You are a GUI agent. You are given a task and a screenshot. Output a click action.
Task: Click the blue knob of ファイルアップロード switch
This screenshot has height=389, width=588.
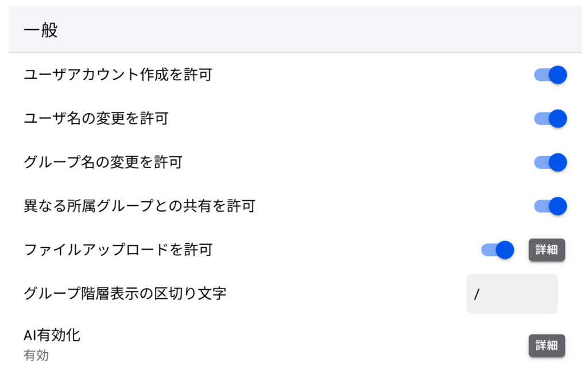[505, 250]
